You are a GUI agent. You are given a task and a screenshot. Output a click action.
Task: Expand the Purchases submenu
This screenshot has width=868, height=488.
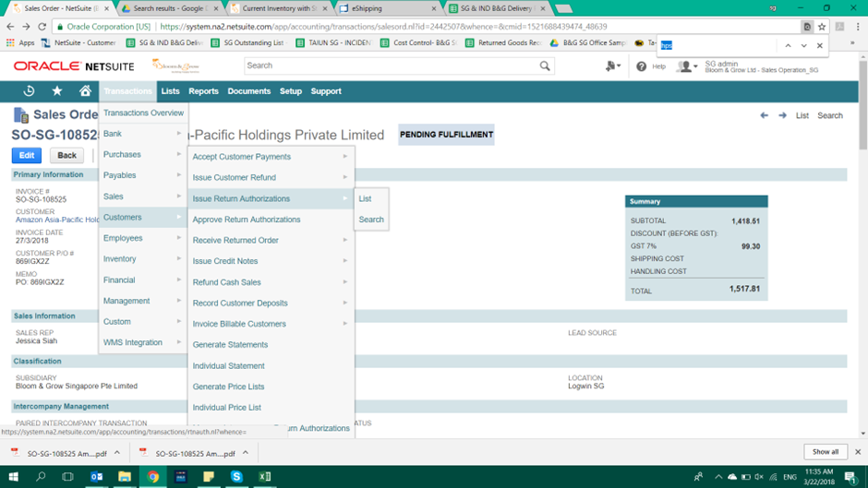(143, 154)
